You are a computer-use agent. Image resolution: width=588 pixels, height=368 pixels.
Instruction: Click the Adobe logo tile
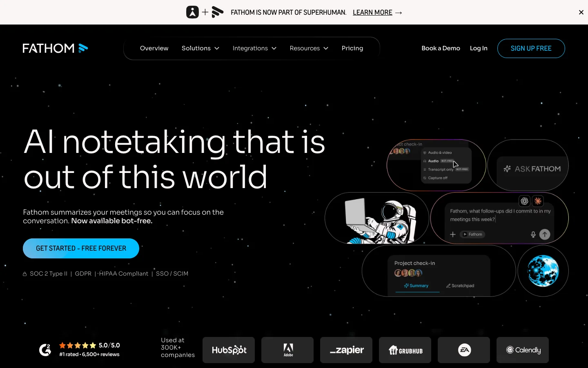(287, 350)
